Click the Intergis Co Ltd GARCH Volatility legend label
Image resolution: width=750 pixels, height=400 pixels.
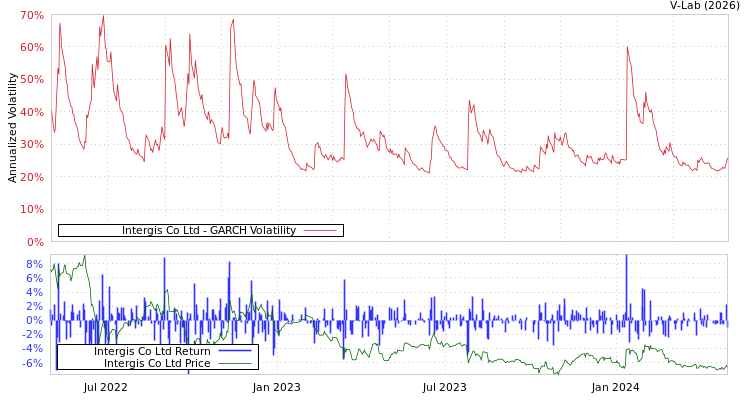point(208,231)
